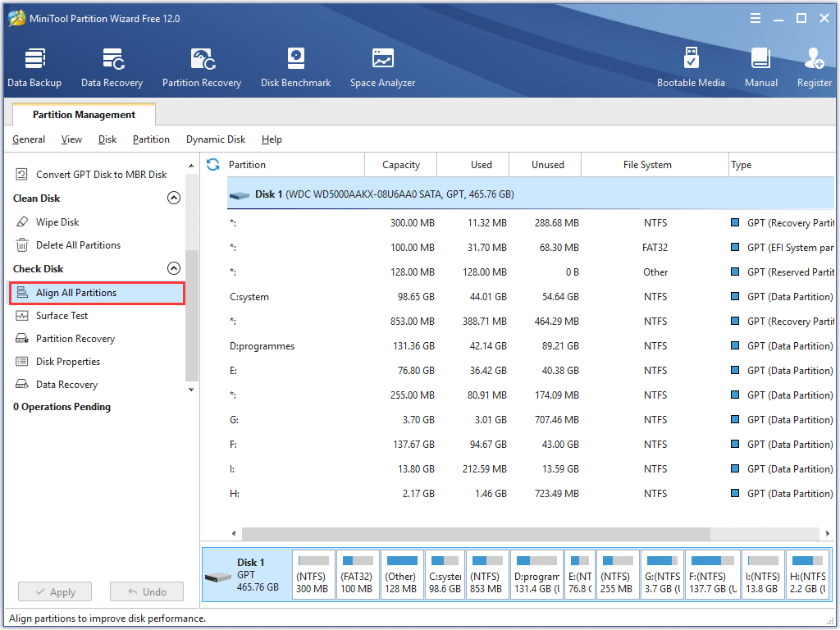
Task: Click the Disk 1 icon in disk map
Action: point(218,577)
